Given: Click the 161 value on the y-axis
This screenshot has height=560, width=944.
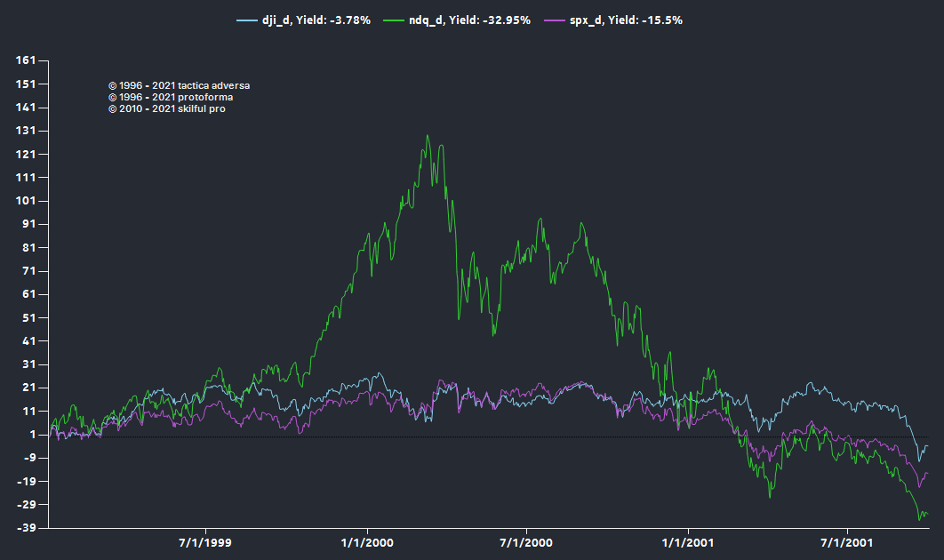Looking at the screenshot, I should point(25,60).
